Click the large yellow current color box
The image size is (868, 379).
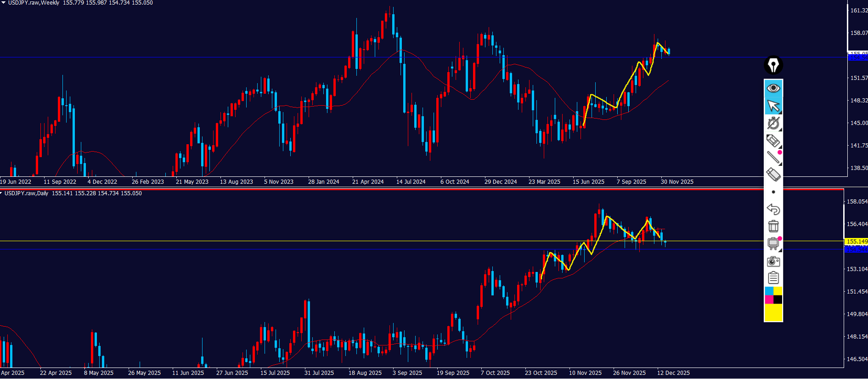pyautogui.click(x=773, y=312)
